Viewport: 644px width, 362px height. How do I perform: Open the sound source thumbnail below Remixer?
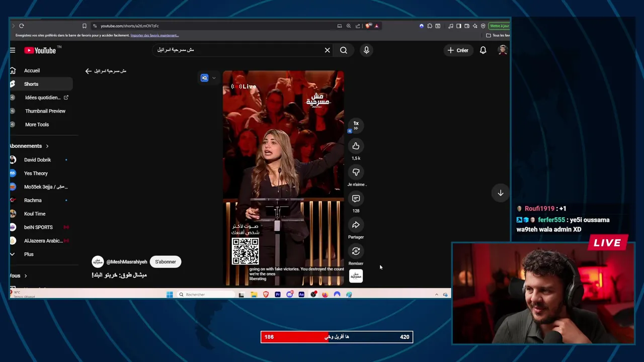(x=356, y=276)
